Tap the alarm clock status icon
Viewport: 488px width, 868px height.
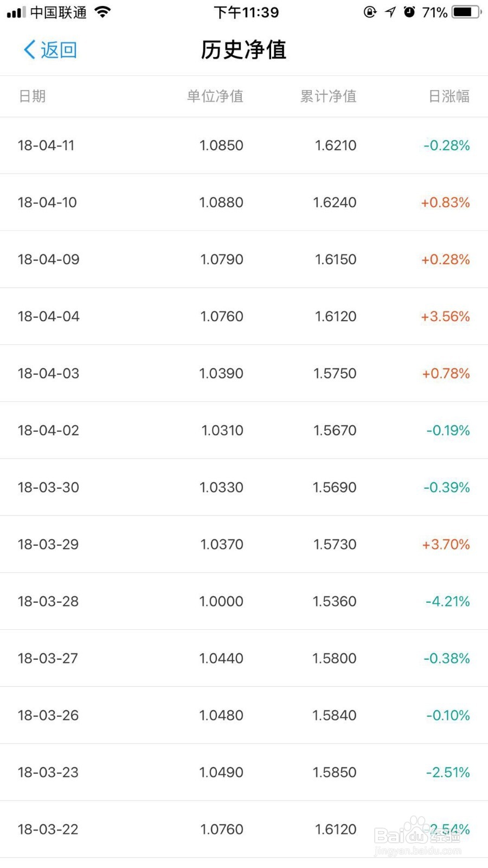click(409, 12)
